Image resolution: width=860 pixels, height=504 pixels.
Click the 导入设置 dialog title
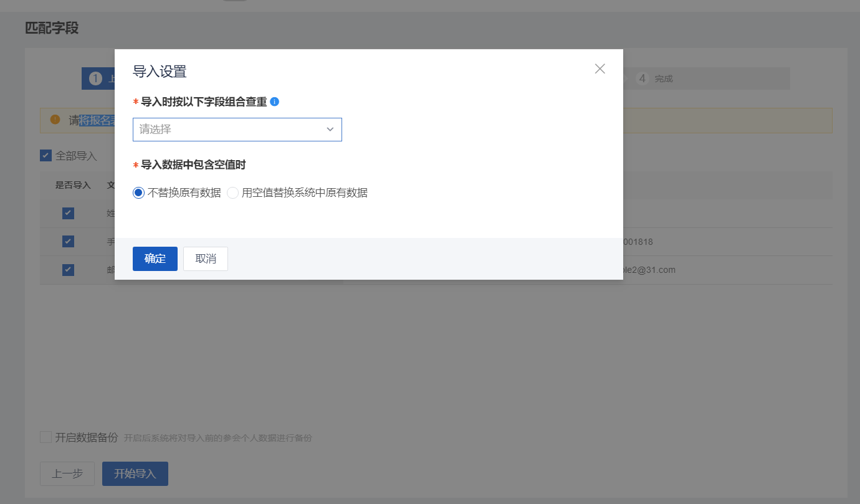[160, 72]
